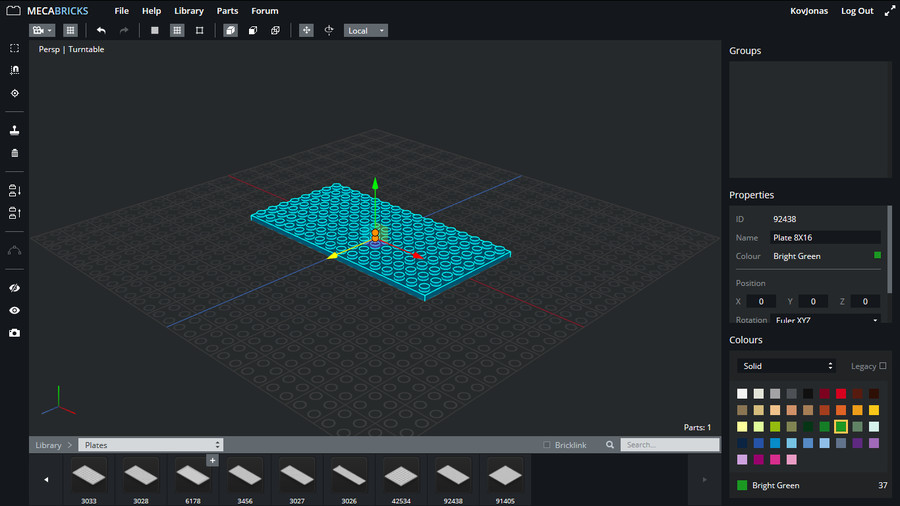Select the box selection tool in left sidebar
The height and width of the screenshot is (506, 900).
click(x=14, y=48)
